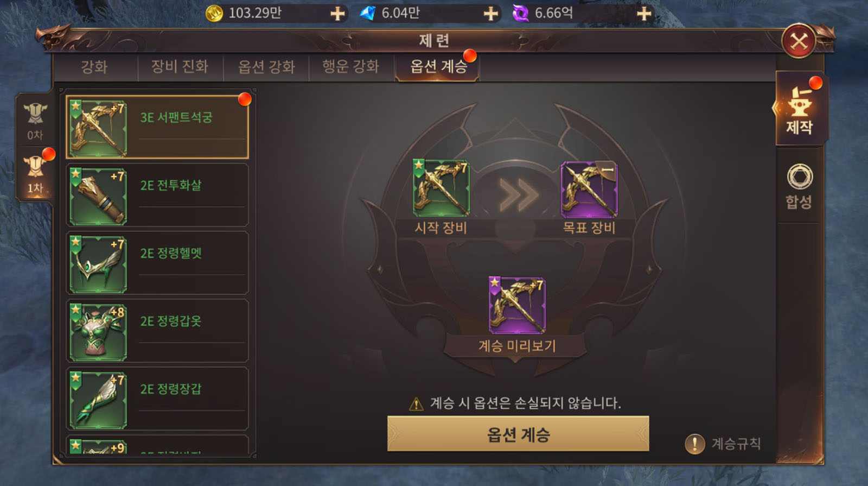The height and width of the screenshot is (486, 868).
Task: Click the 시작 장비 crossbow slot
Action: (x=441, y=188)
